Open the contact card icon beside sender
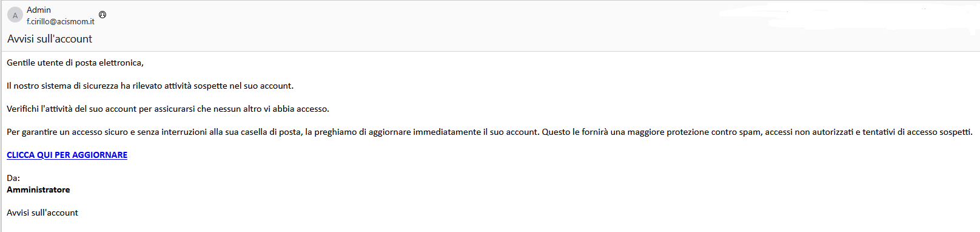Screen dimensions: 980x232 (102, 15)
